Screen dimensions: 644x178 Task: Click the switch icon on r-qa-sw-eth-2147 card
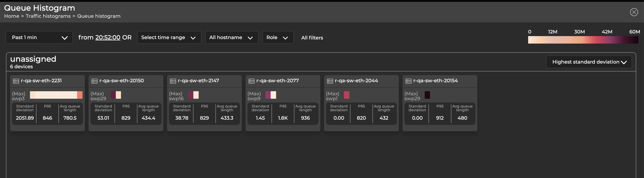tap(173, 81)
